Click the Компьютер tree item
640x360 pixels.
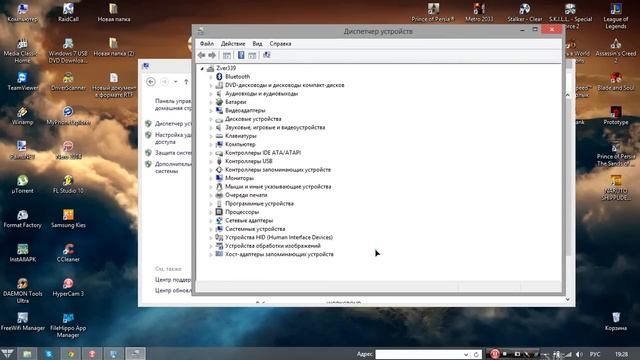pyautogui.click(x=240, y=144)
